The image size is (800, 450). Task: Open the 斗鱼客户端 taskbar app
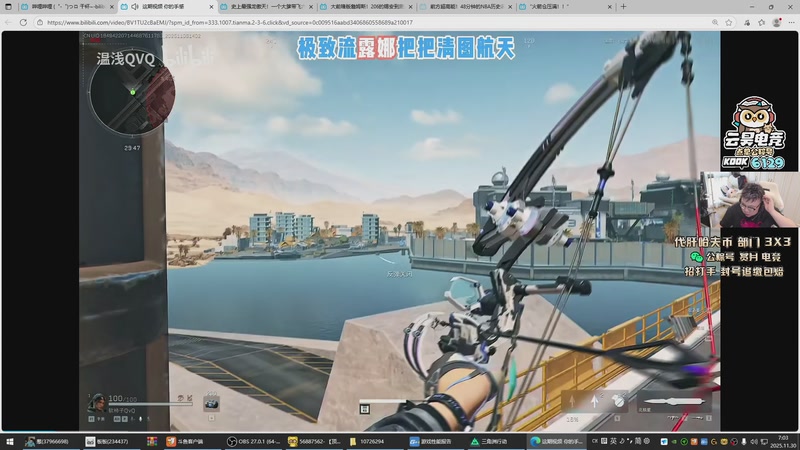(x=190, y=441)
